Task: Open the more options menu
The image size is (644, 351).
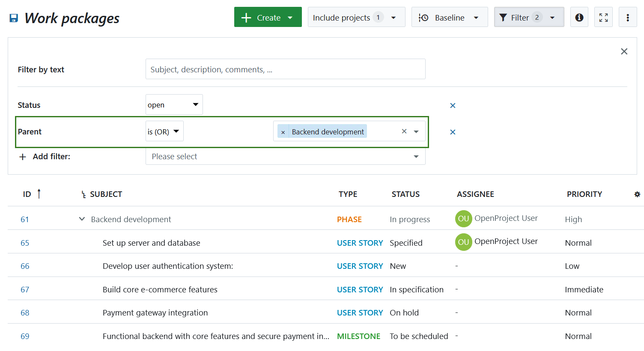Action: pyautogui.click(x=628, y=17)
